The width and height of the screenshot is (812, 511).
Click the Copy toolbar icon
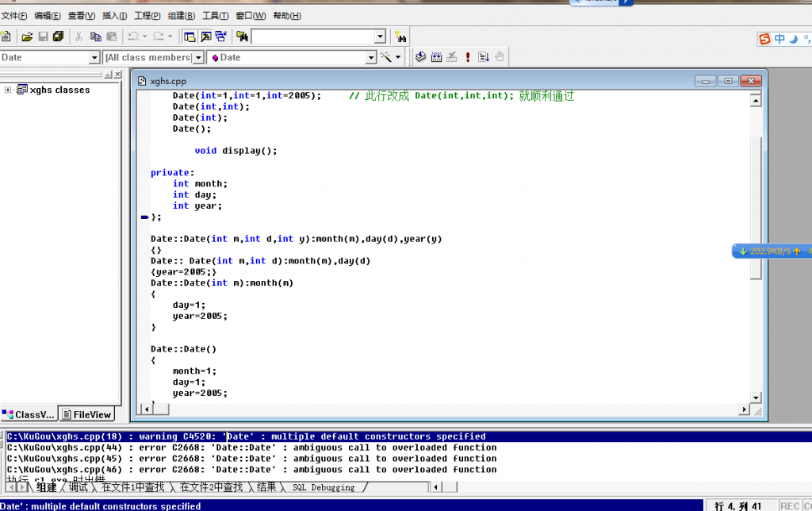tap(95, 36)
